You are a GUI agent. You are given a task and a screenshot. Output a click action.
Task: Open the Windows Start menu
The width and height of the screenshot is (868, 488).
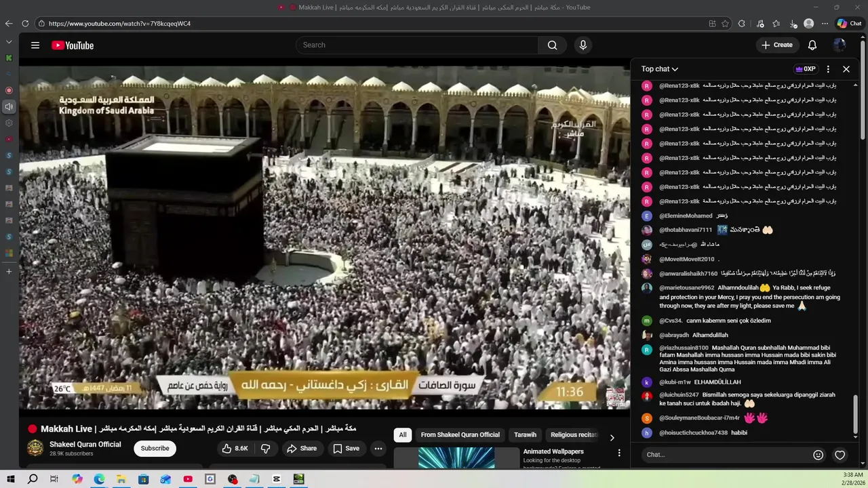click(11, 479)
